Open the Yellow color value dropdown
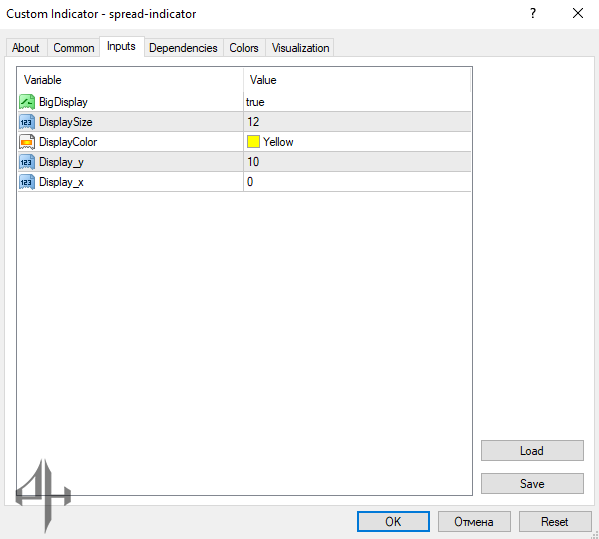Image resolution: width=599 pixels, height=539 pixels. [357, 142]
